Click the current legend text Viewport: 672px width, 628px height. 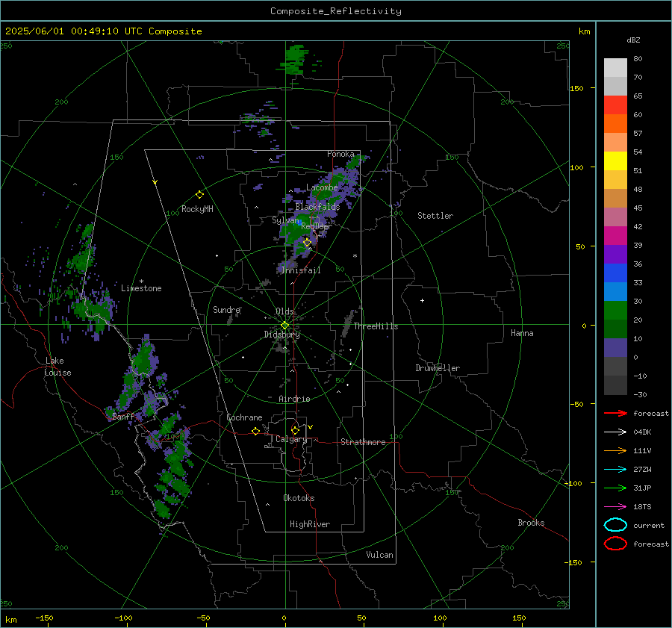click(649, 525)
